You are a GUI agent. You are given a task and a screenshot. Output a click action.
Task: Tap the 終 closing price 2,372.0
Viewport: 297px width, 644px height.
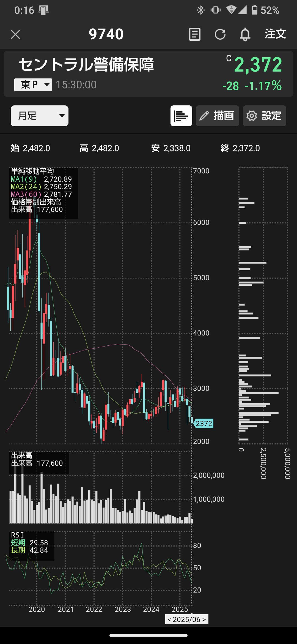tap(240, 148)
